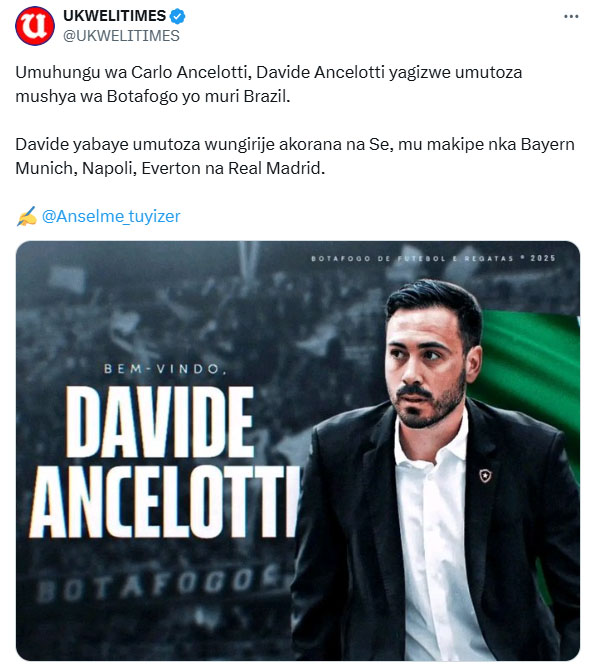
Task: Click the Bayern text in second paragraph
Action: point(547,144)
